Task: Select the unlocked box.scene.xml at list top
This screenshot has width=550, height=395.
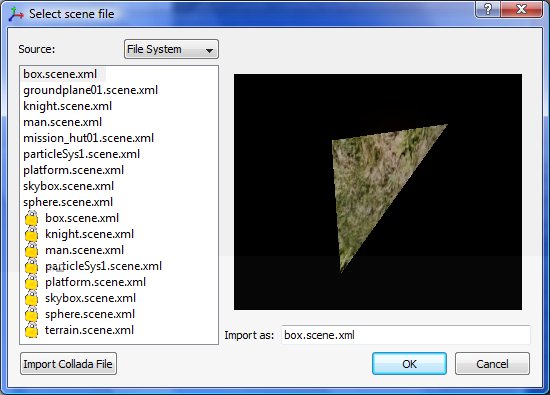Action: click(x=60, y=74)
